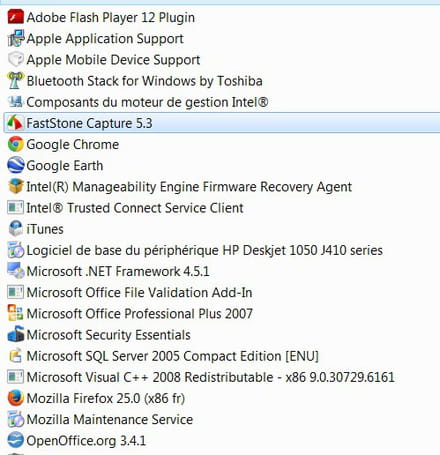Click the Google Chrome icon
The width and height of the screenshot is (440, 455).
[x=15, y=144]
